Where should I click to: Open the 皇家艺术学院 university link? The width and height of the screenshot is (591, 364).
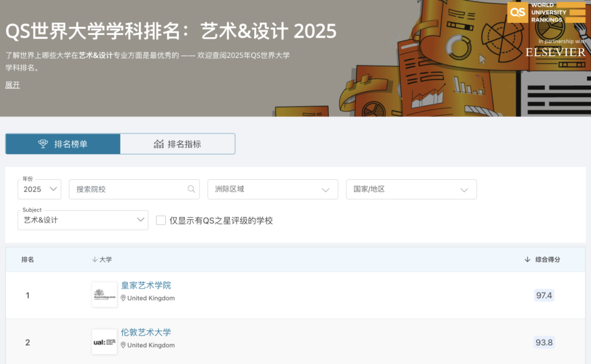[146, 285]
